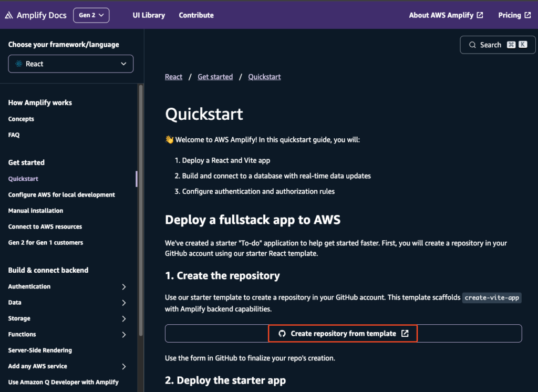Screen dimensions: 538x392
Task: Click the Amplify Docs logo icon
Action: point(9,15)
